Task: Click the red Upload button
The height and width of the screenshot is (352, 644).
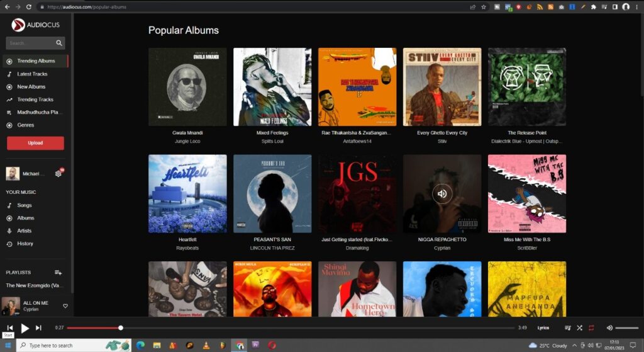Action: (x=35, y=143)
